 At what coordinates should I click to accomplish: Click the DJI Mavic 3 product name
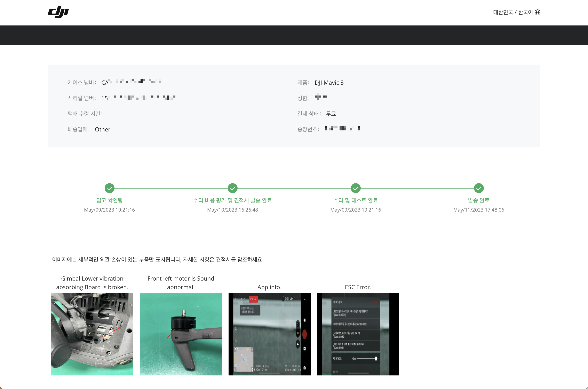tap(329, 83)
